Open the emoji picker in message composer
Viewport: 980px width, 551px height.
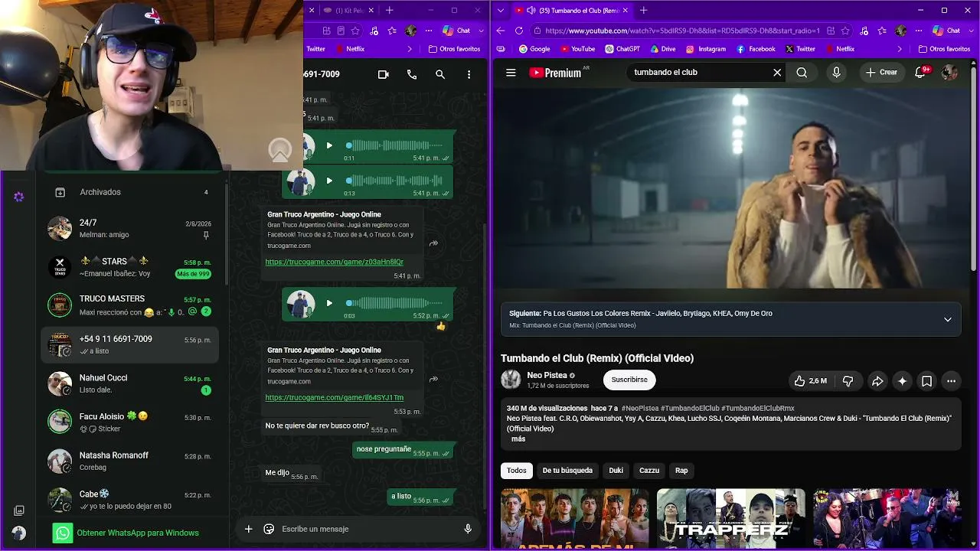269,529
